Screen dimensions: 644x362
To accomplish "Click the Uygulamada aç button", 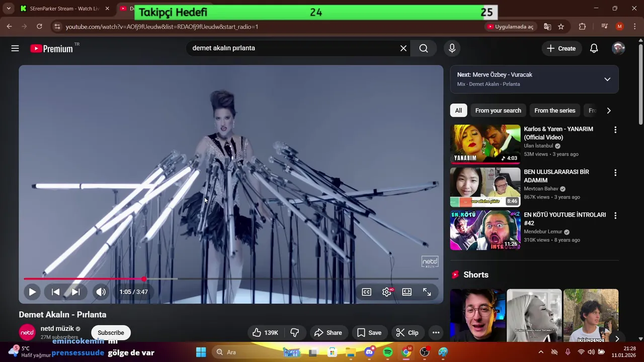I will (511, 27).
